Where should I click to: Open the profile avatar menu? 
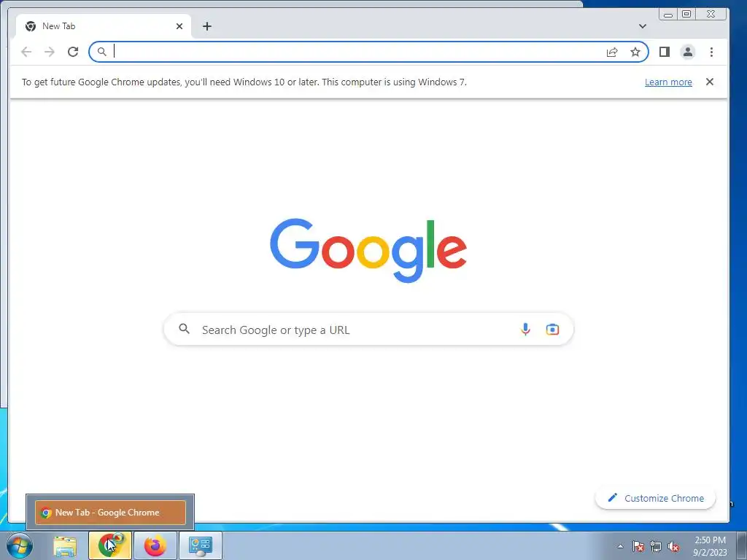[687, 52]
